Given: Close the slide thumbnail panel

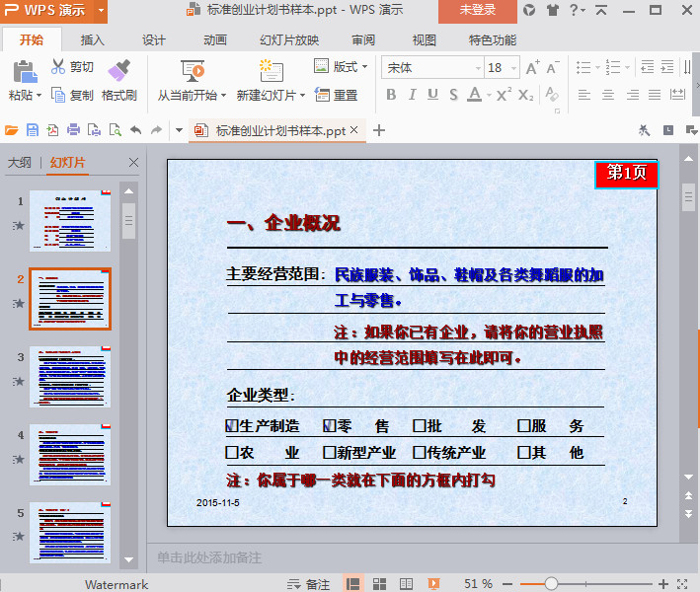Looking at the screenshot, I should 133,163.
